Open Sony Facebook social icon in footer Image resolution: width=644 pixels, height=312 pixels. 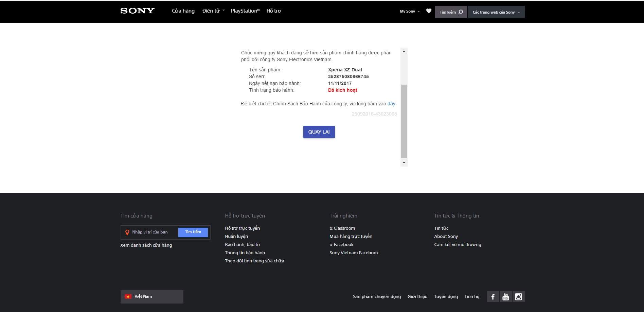pyautogui.click(x=493, y=296)
